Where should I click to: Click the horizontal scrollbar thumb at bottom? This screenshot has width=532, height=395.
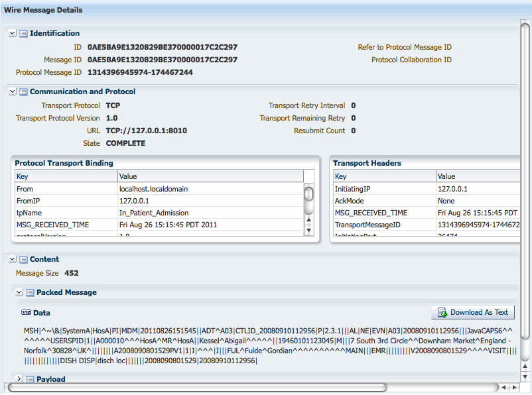click(197, 387)
